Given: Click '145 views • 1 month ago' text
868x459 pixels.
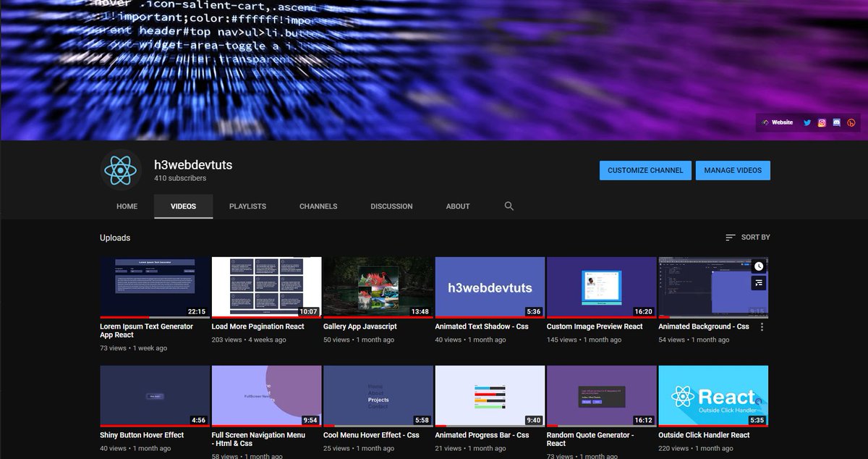Looking at the screenshot, I should 584,340.
